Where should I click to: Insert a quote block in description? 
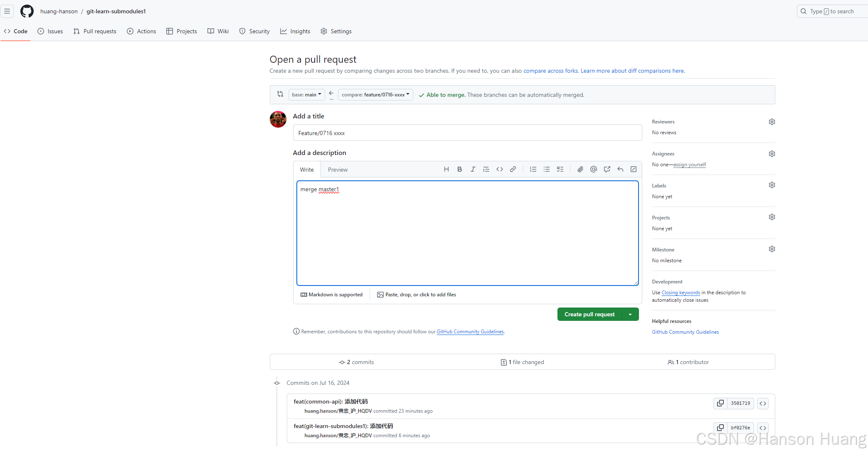click(x=486, y=169)
